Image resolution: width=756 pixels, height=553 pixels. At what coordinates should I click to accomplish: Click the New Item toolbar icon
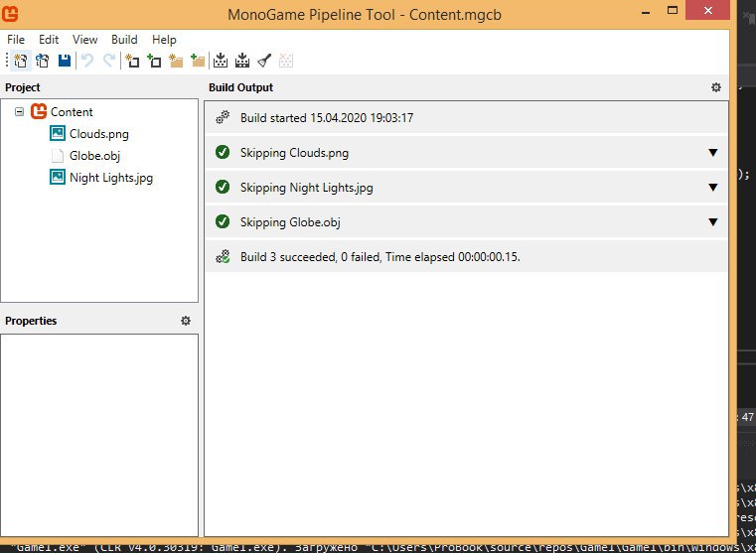pyautogui.click(x=132, y=61)
